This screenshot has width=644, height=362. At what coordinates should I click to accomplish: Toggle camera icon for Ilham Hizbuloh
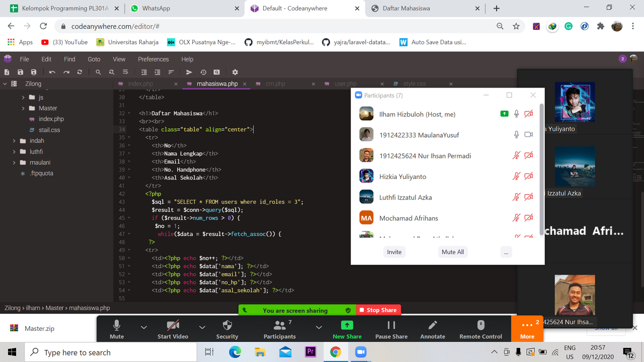tap(528, 114)
